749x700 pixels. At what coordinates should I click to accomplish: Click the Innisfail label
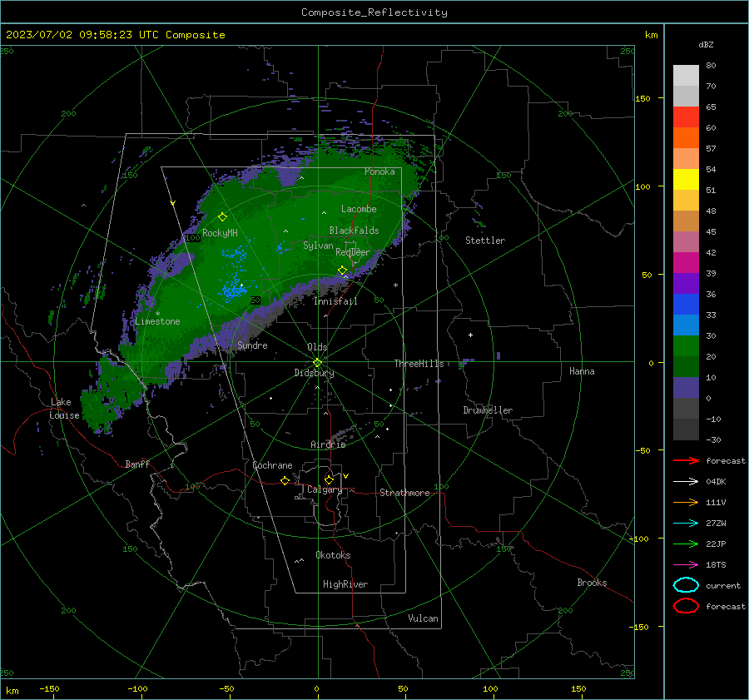[x=335, y=301]
